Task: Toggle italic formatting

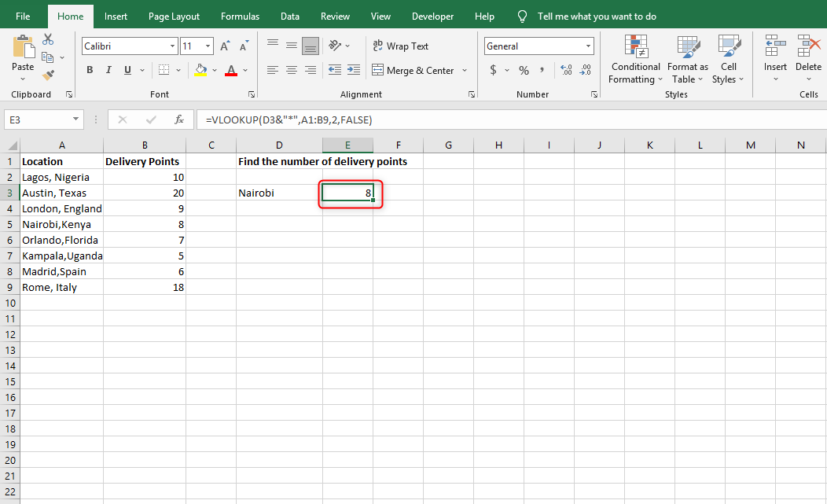Action: 108,70
